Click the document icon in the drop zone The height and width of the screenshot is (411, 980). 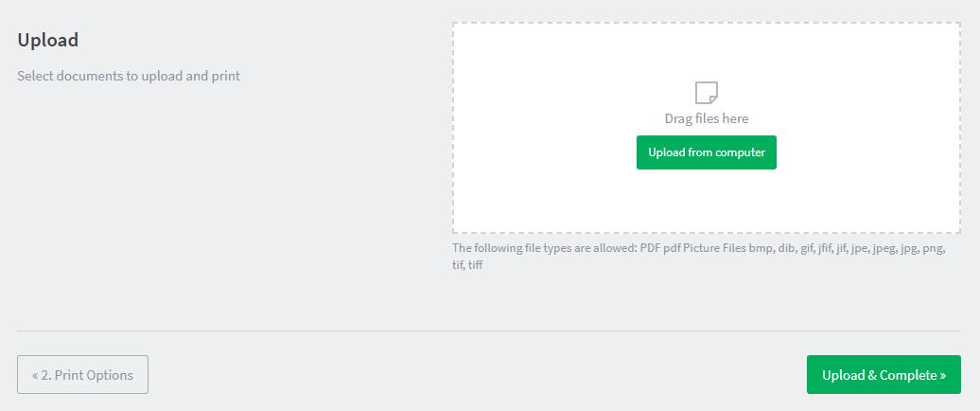(x=707, y=92)
